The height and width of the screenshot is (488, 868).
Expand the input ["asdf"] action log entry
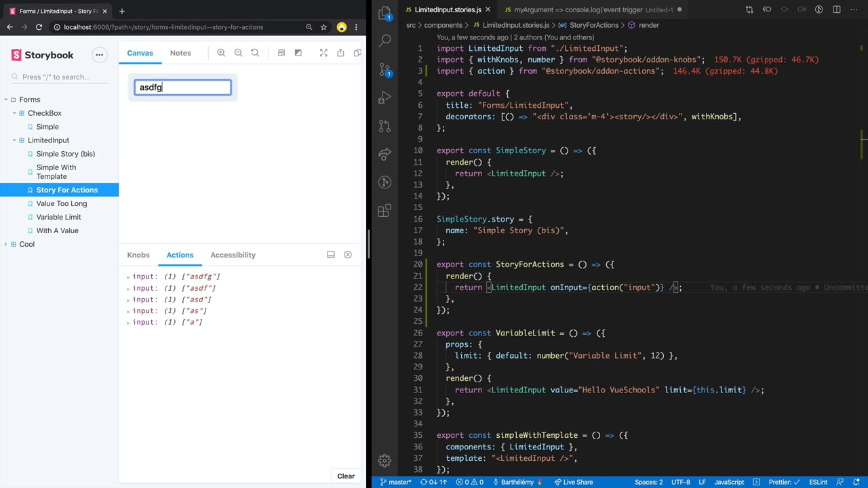pos(128,288)
